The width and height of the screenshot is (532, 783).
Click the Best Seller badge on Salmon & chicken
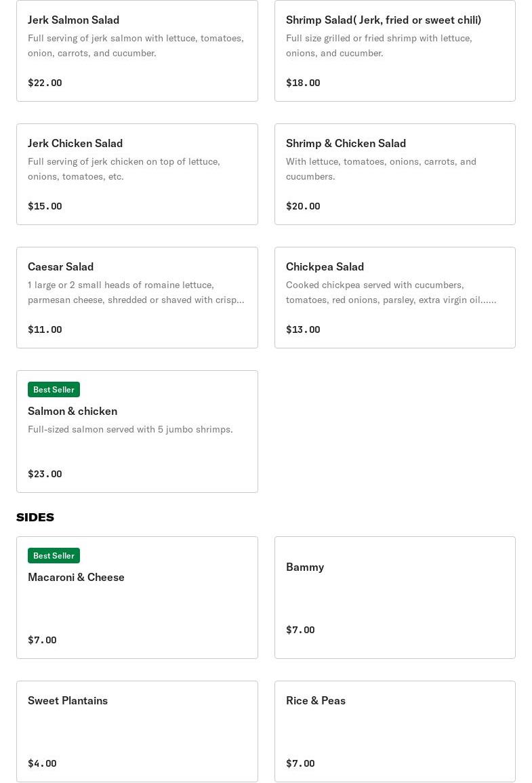(54, 389)
